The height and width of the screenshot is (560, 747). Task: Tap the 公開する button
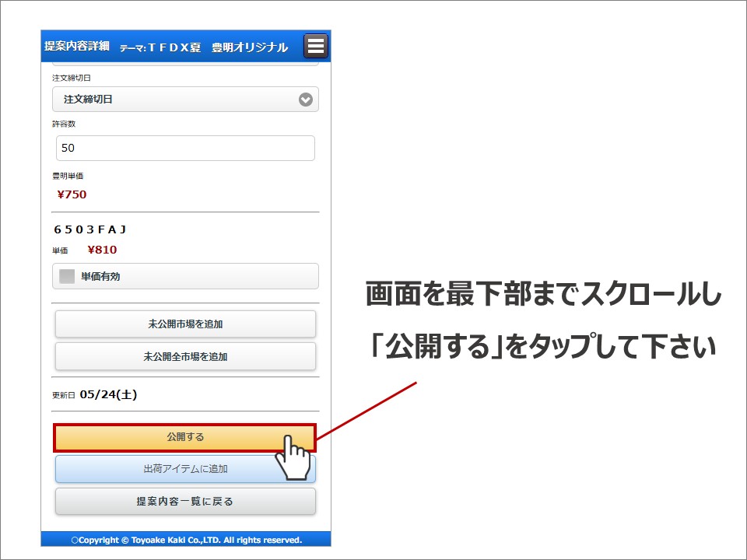(185, 437)
